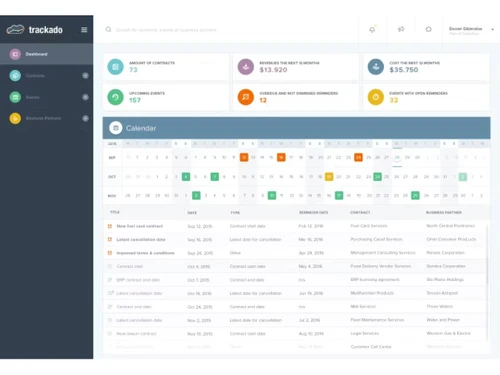Open the Improved terms & conditions event
This screenshot has height=375, width=500.
(145, 253)
